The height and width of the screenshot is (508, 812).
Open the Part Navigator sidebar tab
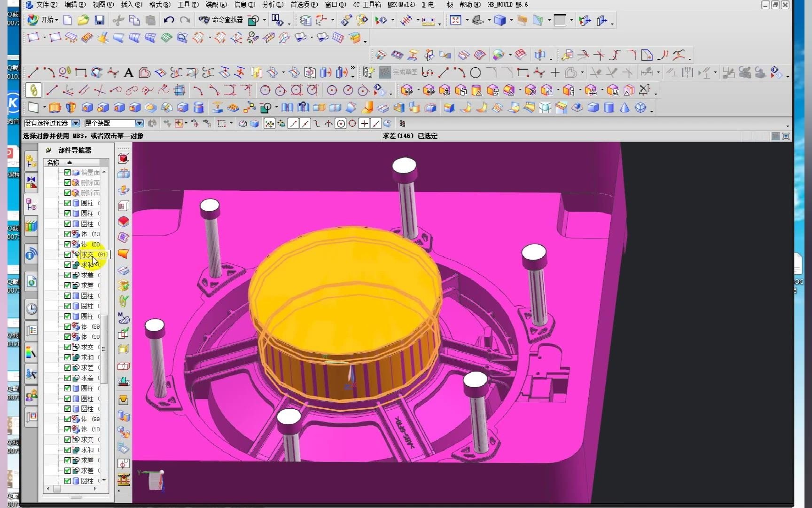[31, 205]
